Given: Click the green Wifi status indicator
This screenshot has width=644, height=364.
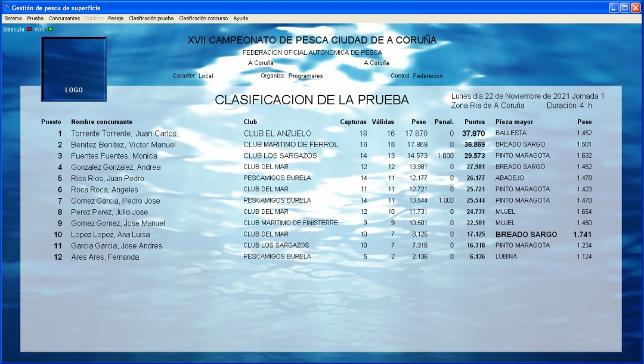Looking at the screenshot, I should (x=50, y=29).
